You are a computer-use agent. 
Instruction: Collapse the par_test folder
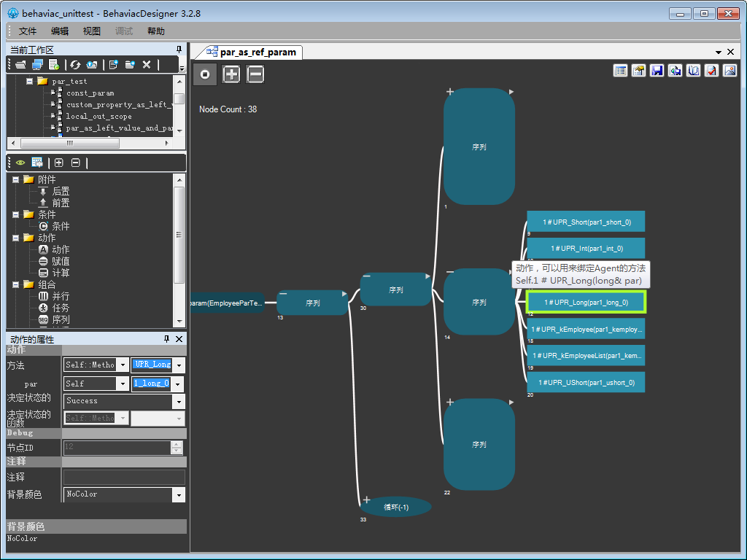[x=30, y=82]
